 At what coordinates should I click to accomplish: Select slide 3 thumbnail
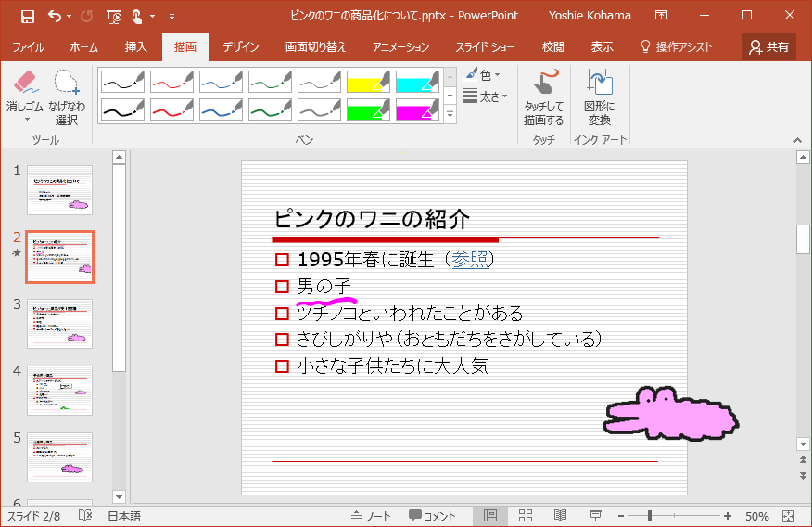[59, 324]
